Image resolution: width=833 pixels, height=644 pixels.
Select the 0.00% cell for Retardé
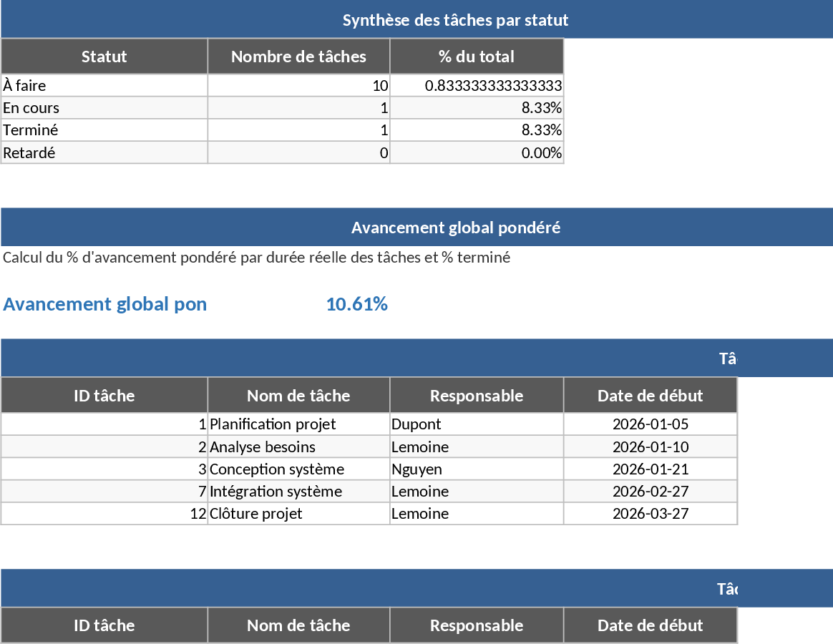point(477,152)
